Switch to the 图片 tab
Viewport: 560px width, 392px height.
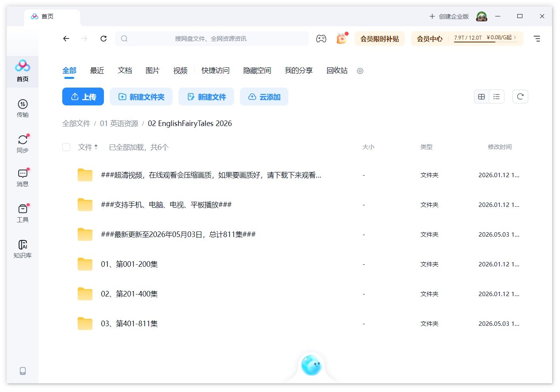click(x=153, y=71)
